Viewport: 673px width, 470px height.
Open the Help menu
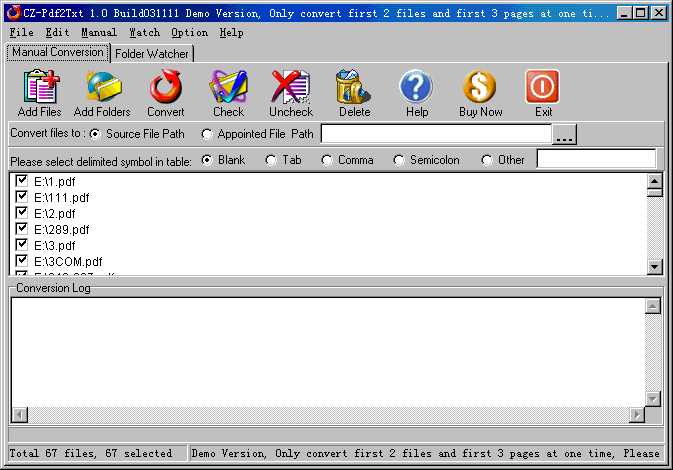point(232,33)
